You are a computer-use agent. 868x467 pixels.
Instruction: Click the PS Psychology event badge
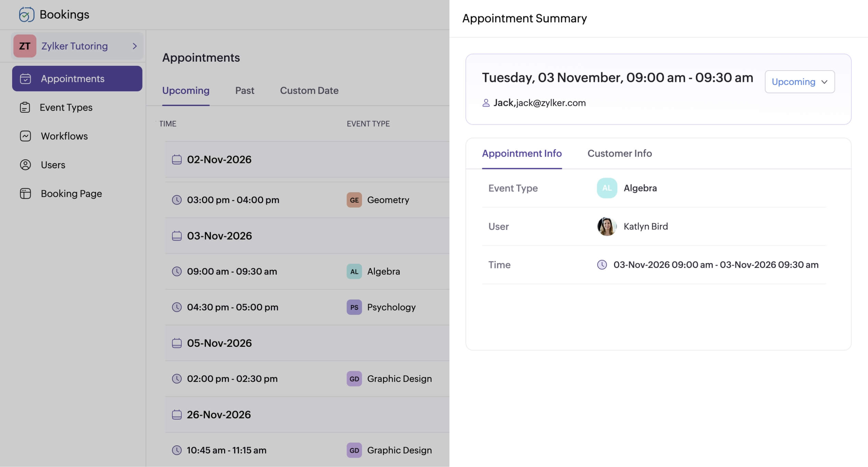[354, 307]
